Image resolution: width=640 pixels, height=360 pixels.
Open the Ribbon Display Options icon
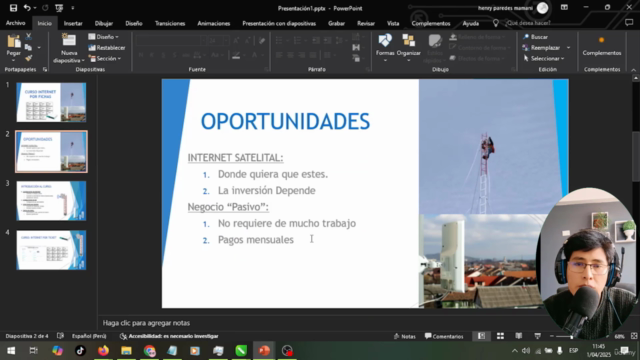pos(564,7)
